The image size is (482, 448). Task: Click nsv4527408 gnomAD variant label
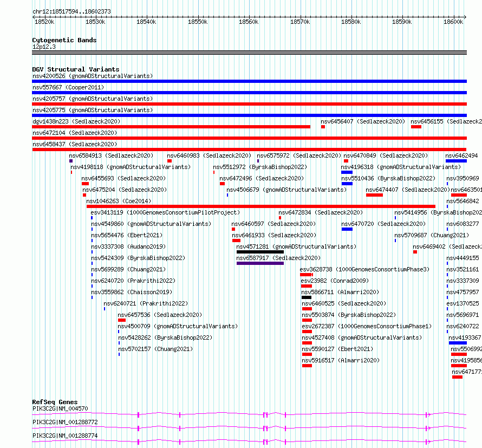(362, 337)
